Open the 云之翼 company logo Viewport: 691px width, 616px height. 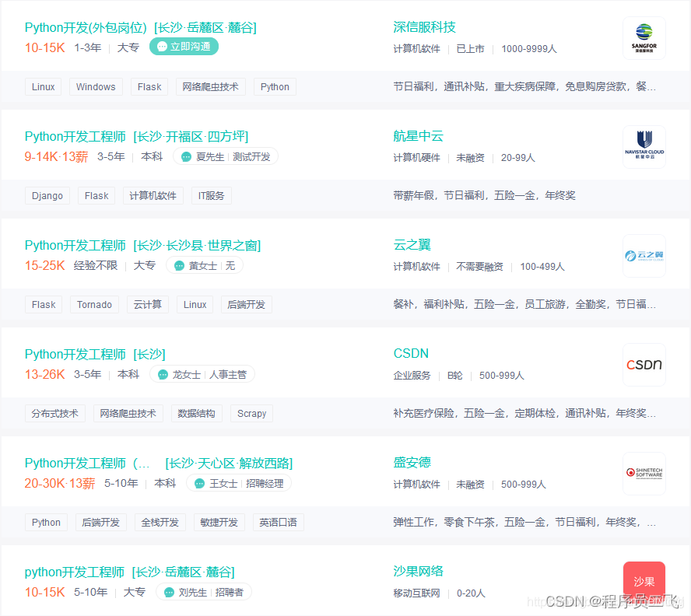pyautogui.click(x=644, y=256)
